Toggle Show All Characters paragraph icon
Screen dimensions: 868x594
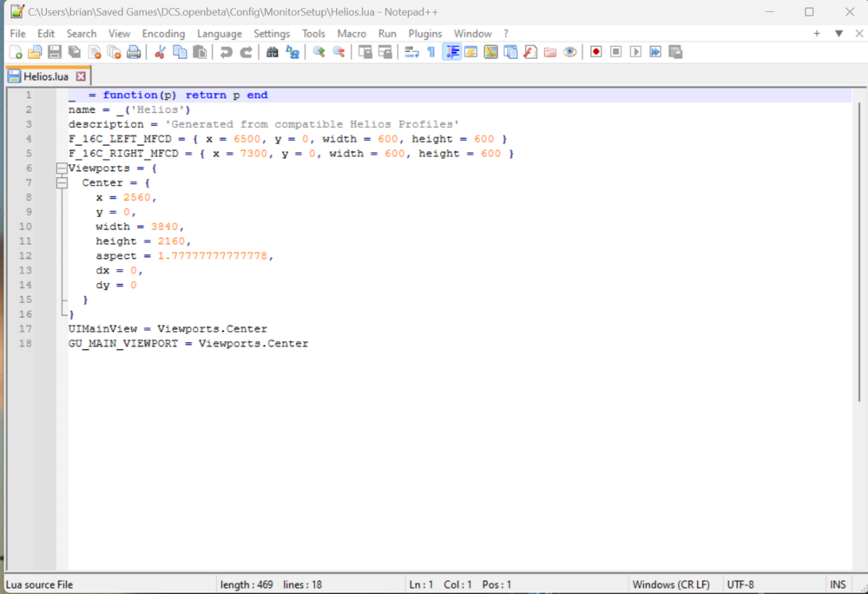click(x=431, y=52)
